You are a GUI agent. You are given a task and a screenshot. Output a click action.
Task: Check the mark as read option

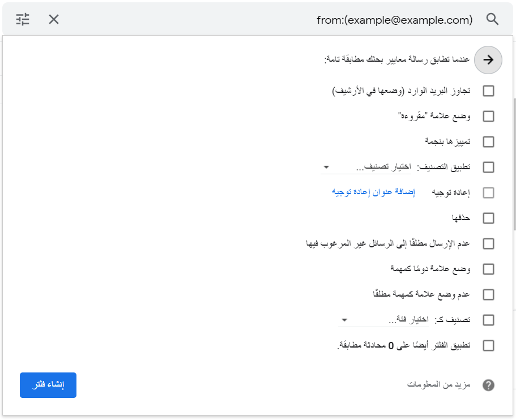pos(488,117)
